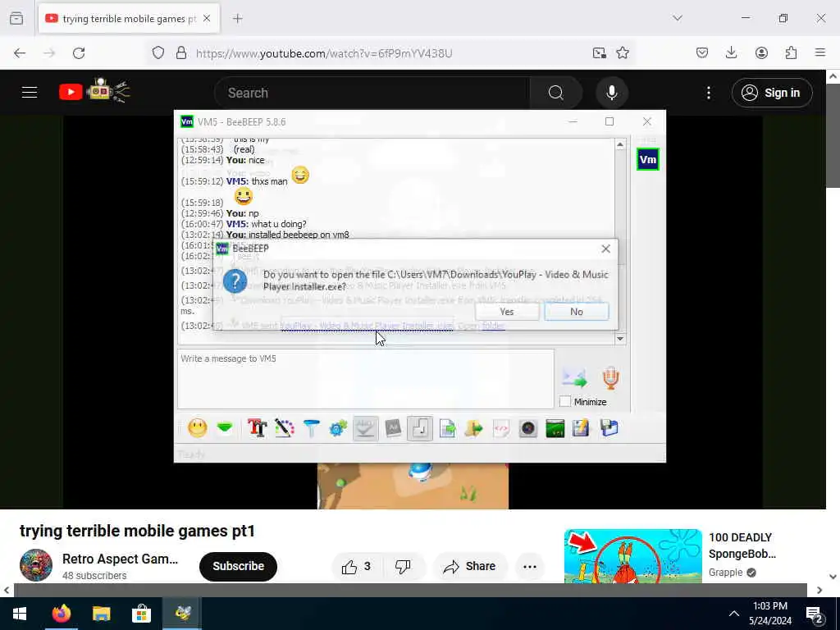
Task: Click the blue floppy box icon
Action: click(x=609, y=428)
